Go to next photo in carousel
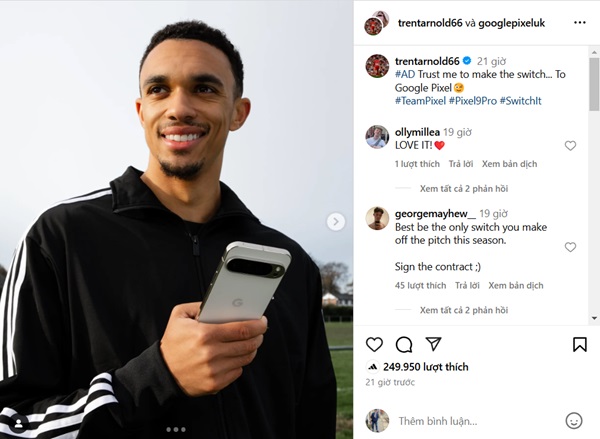This screenshot has height=439, width=600. (336, 222)
